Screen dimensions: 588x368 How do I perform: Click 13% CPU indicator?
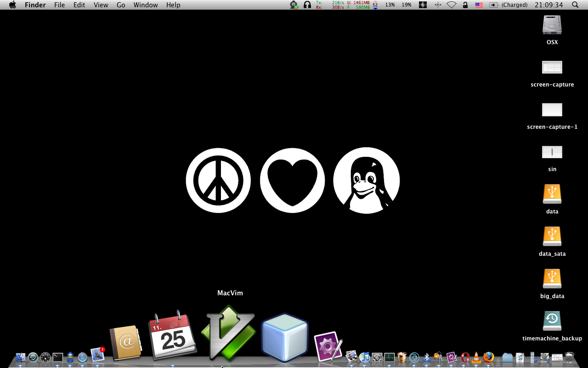(390, 5)
